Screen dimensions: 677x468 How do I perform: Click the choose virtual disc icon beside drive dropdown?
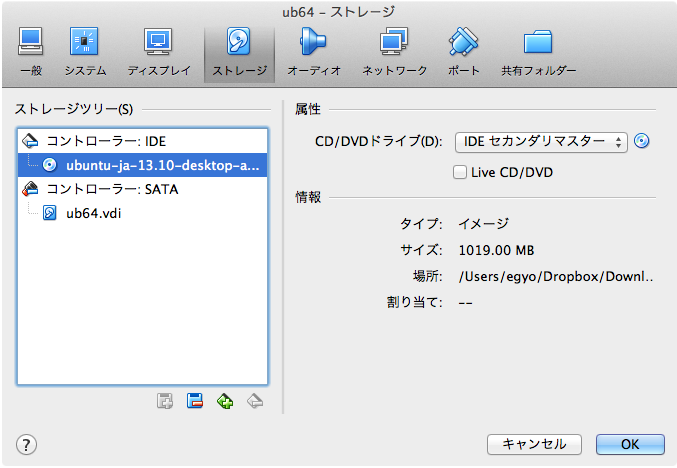click(642, 141)
